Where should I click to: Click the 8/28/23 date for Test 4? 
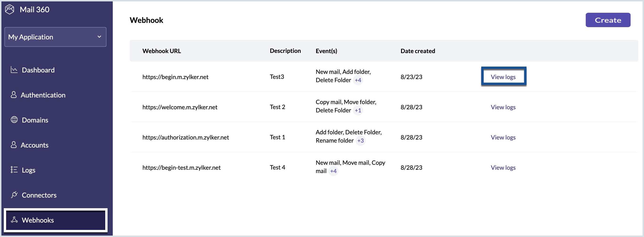pos(411,168)
